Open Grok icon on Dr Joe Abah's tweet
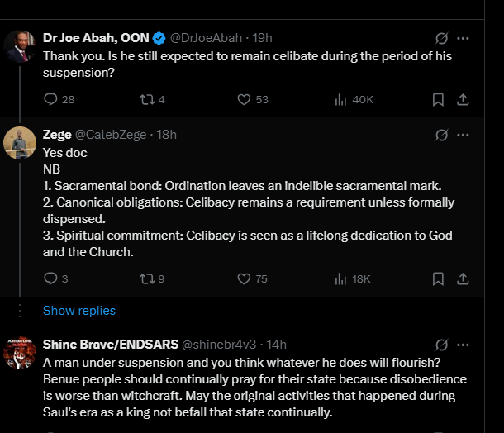The image size is (504, 433). click(x=442, y=38)
